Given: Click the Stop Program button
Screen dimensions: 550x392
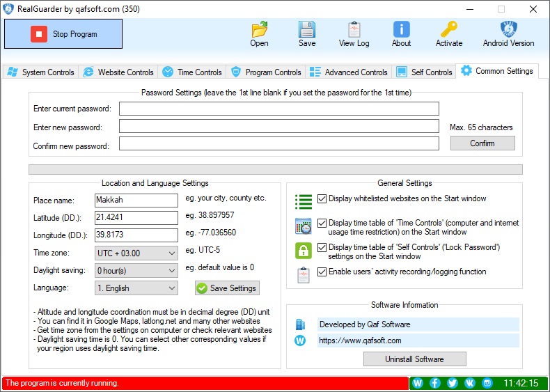Looking at the screenshot, I should point(63,34).
